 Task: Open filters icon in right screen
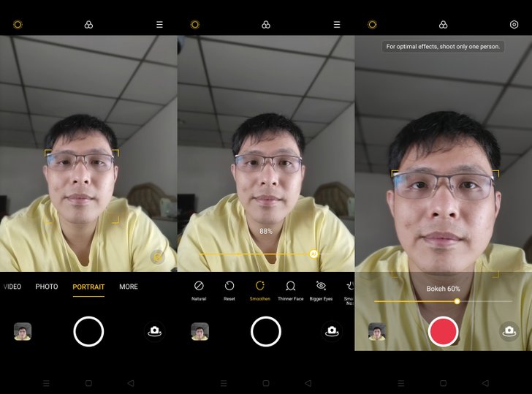pos(443,24)
